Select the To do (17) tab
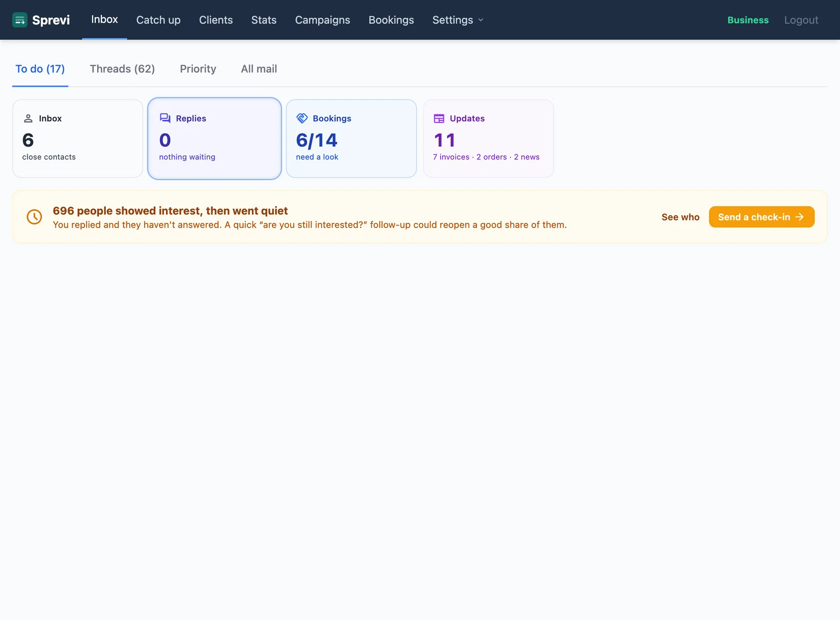Viewport: 840px width, 620px height. pos(40,69)
